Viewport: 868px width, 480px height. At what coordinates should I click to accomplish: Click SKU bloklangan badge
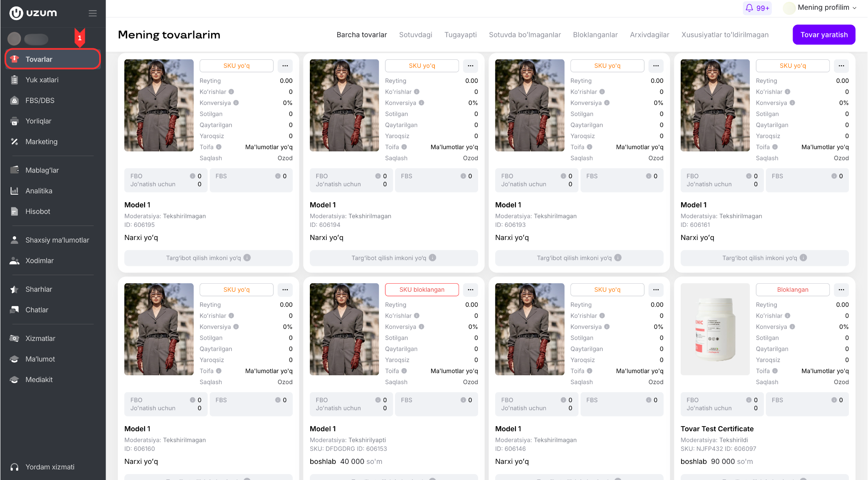click(422, 290)
